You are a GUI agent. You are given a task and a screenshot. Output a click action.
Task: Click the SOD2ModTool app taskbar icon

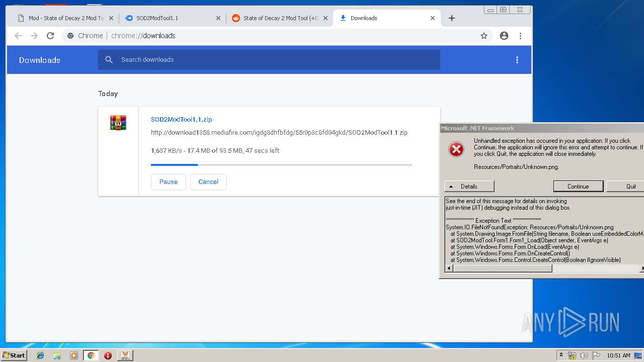[125, 355]
